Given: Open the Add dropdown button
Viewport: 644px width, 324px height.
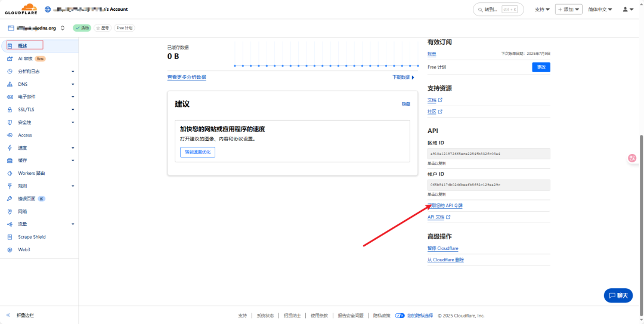Looking at the screenshot, I should (568, 9).
